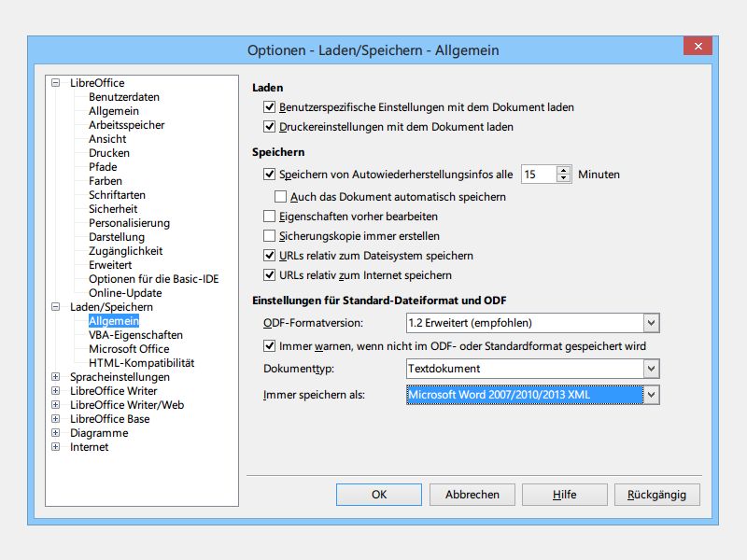Open the HTML-Kompatibilität page
The image size is (747, 560).
point(142,363)
